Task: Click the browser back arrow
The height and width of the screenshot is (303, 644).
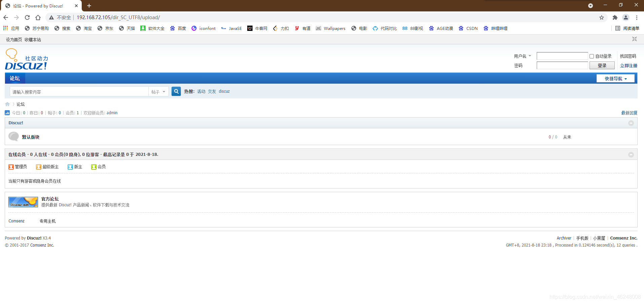Action: point(6,17)
